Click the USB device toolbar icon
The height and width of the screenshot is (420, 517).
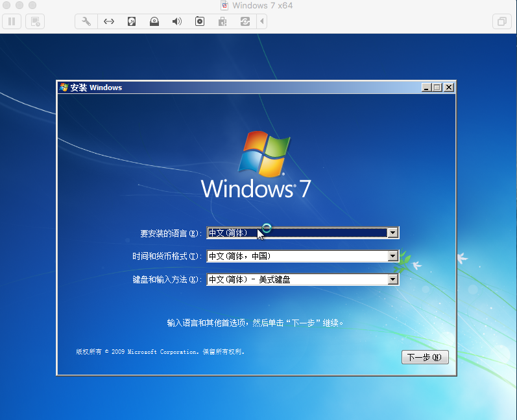tap(222, 22)
